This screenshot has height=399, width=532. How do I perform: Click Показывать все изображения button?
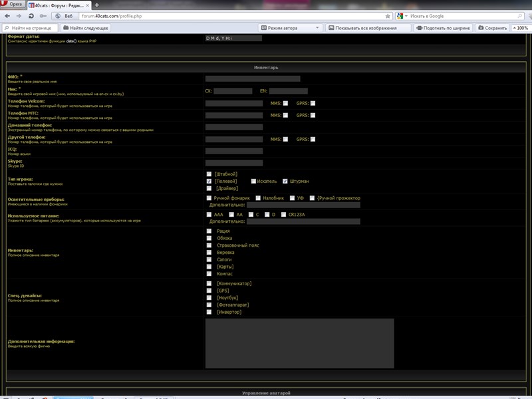coord(368,28)
